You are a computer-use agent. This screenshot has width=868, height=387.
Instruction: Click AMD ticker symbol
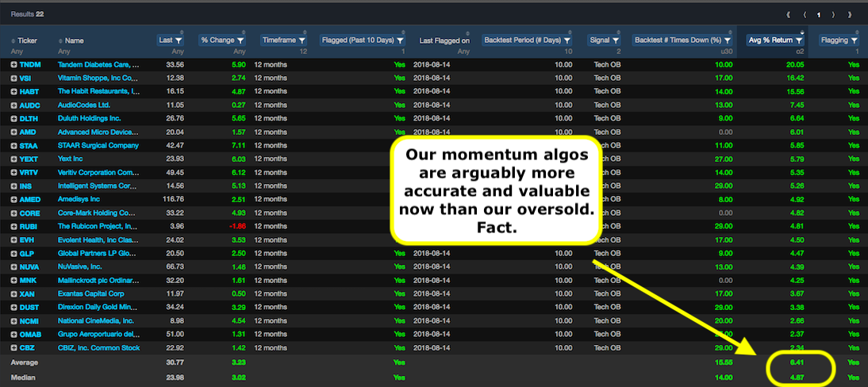pos(28,132)
